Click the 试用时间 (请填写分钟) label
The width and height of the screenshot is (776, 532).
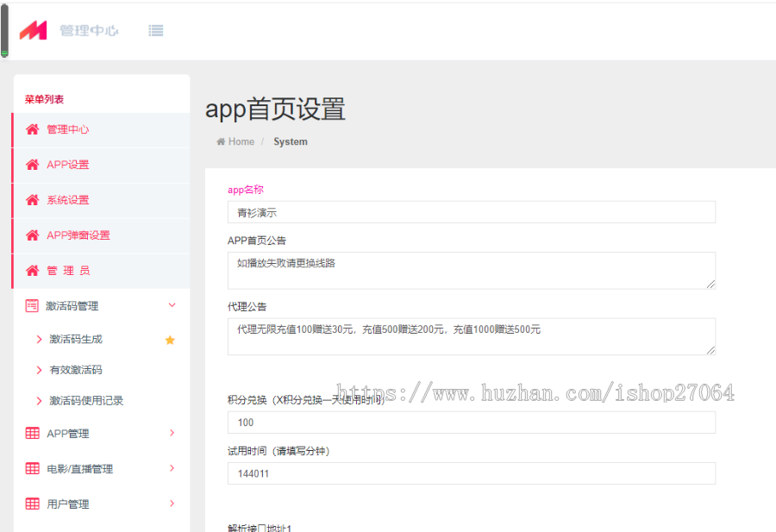278,451
